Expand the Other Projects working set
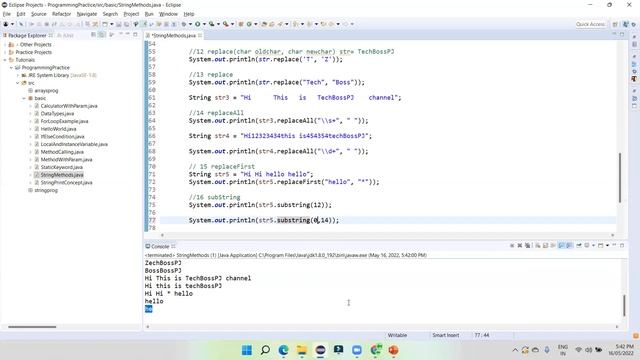This screenshot has width=640, height=360. (5, 44)
